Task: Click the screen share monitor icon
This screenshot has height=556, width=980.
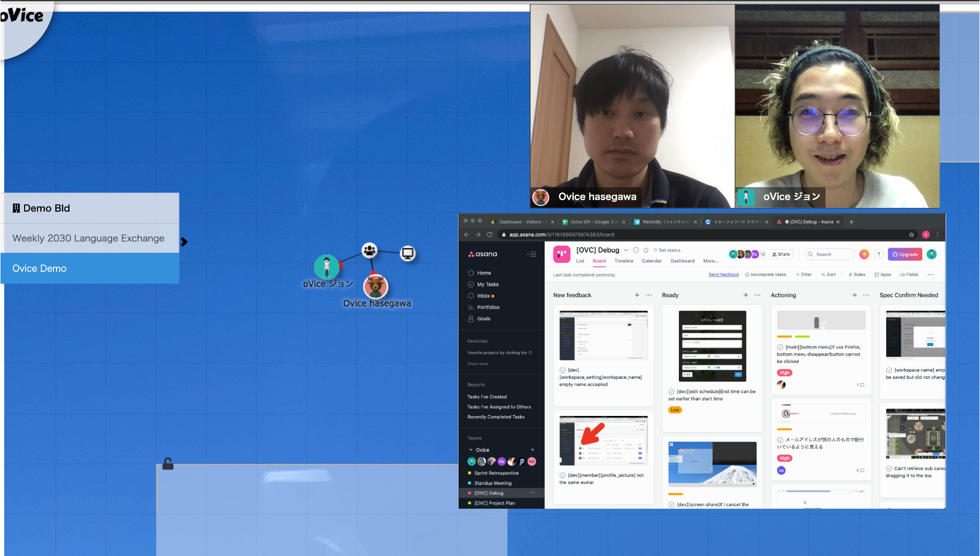Action: point(408,253)
